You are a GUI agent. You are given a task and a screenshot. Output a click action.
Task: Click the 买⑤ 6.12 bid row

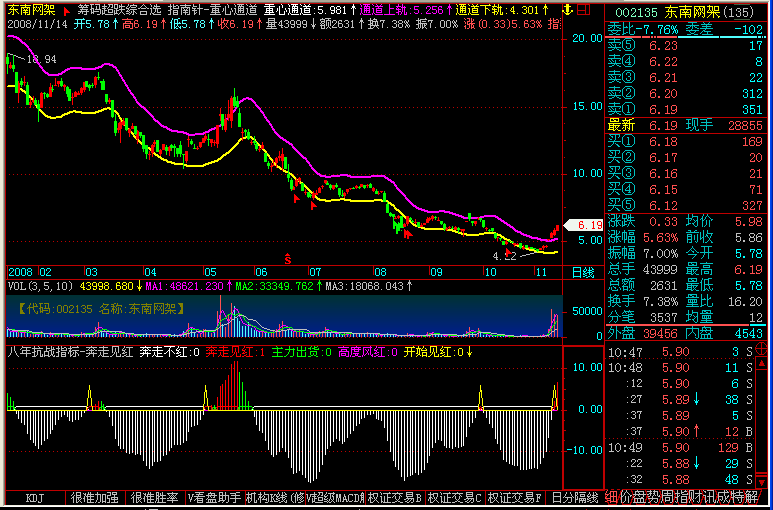pyautogui.click(x=685, y=205)
